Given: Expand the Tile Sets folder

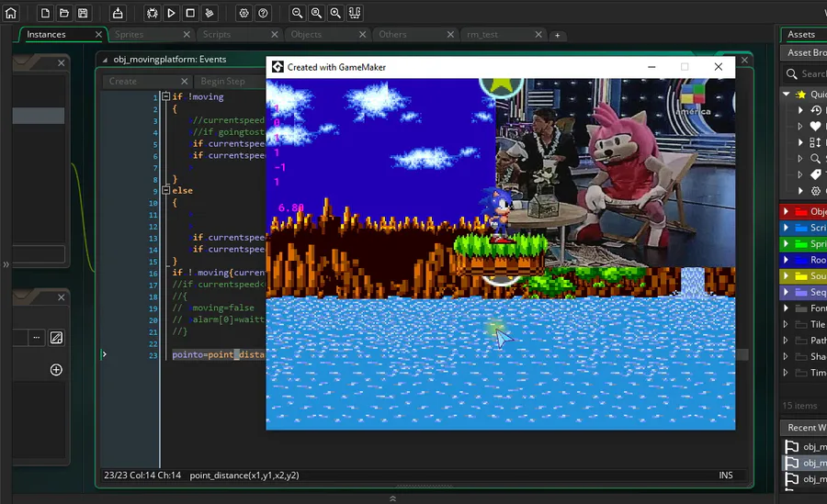Looking at the screenshot, I should tap(786, 324).
